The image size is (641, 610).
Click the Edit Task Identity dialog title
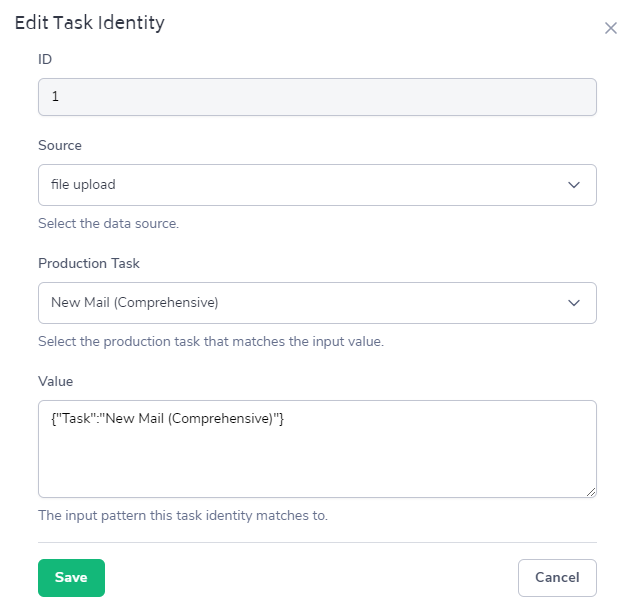[90, 22]
